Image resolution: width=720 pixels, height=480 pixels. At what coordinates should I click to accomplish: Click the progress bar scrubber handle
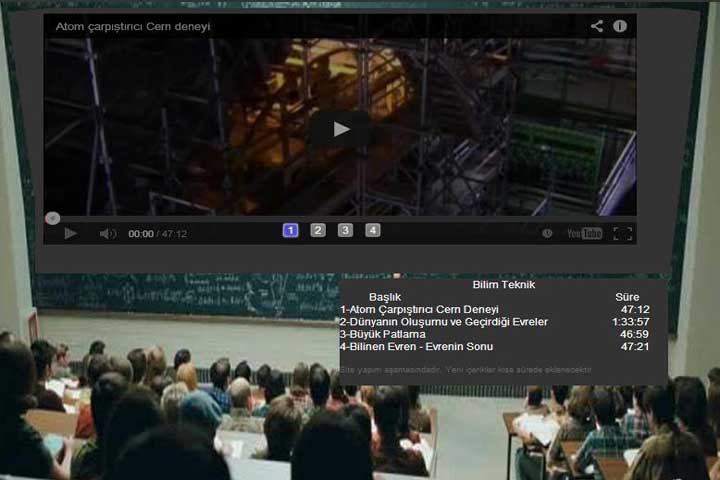pyautogui.click(x=52, y=218)
